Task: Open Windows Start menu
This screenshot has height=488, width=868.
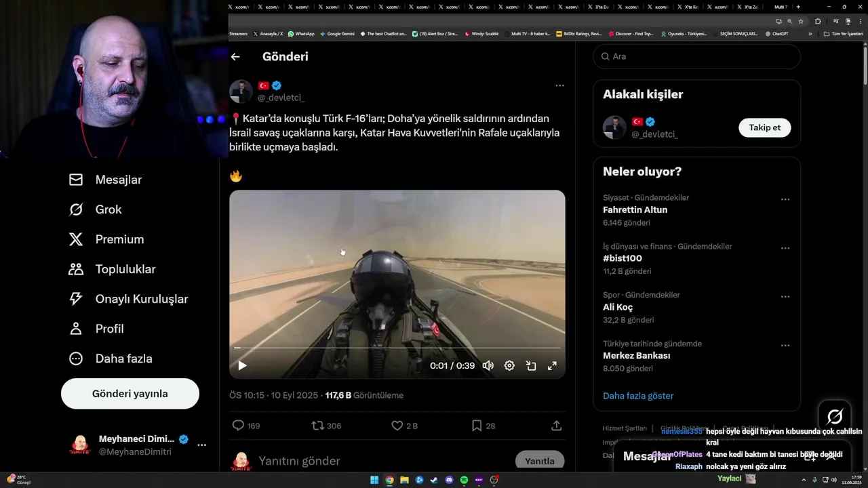Action: tap(374, 480)
